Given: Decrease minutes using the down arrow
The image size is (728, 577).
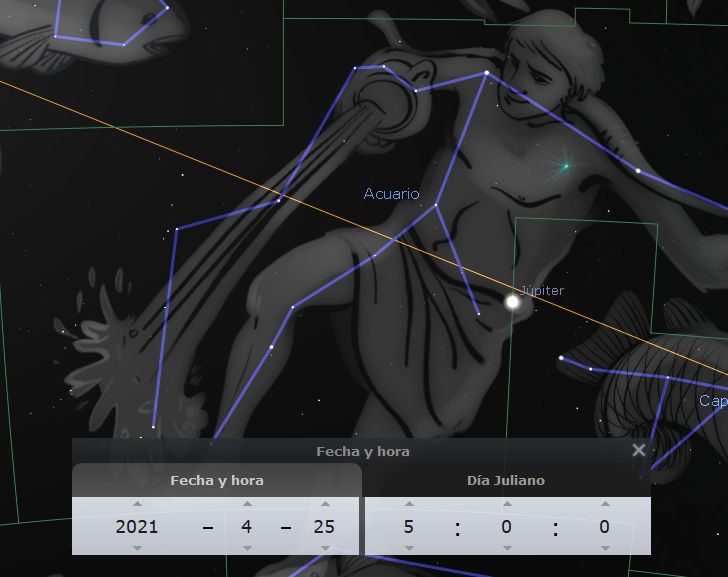Looking at the screenshot, I should coord(506,548).
